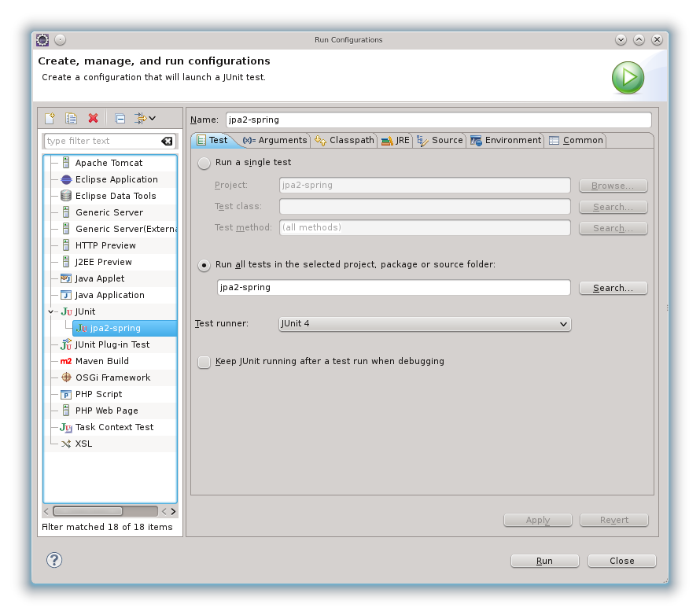The height and width of the screenshot is (615, 700).
Task: Click the Apply button
Action: coord(537,521)
